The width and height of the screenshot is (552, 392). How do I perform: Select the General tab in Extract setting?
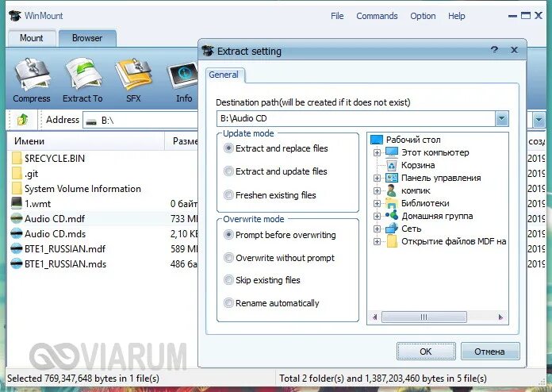click(224, 75)
